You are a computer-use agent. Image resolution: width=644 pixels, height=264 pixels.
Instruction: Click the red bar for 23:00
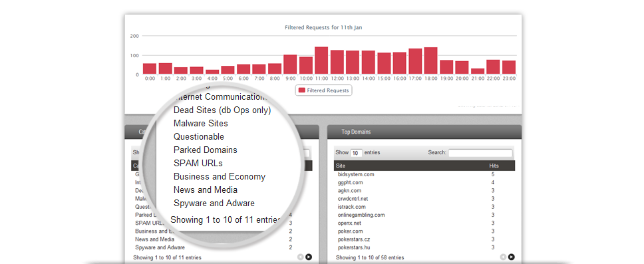(x=509, y=67)
